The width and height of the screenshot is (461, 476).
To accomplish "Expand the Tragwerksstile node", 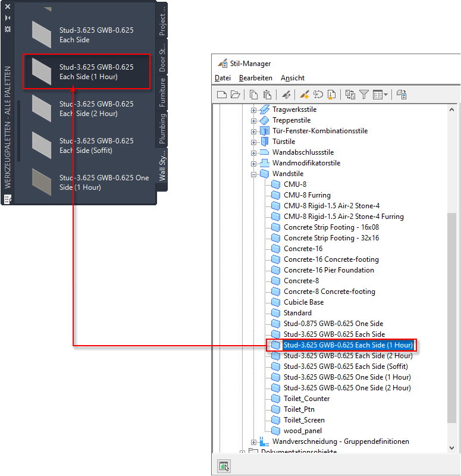I will [253, 110].
